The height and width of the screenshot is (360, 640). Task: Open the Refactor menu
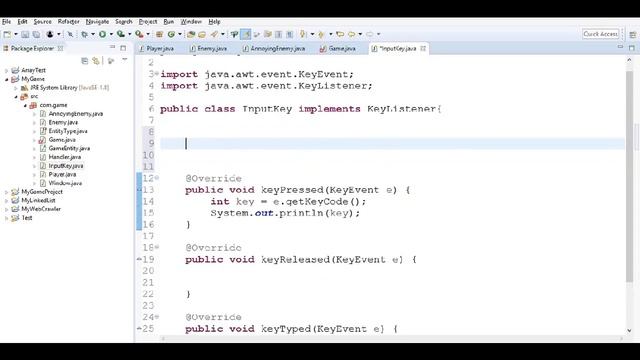(x=69, y=22)
